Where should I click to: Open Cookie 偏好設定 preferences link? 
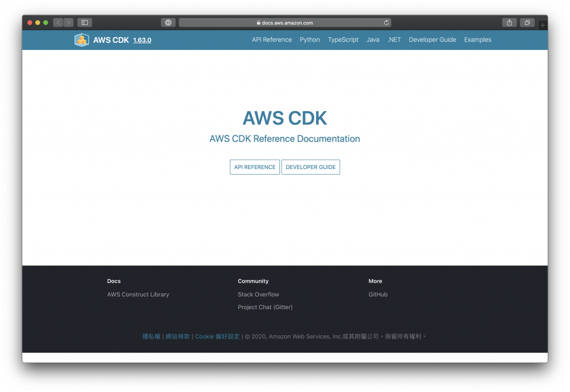click(218, 336)
